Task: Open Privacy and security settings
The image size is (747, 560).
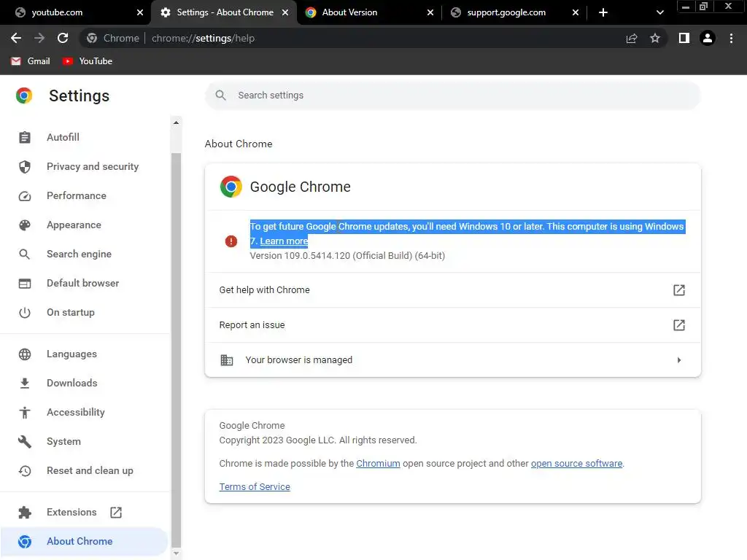Action: click(x=92, y=166)
